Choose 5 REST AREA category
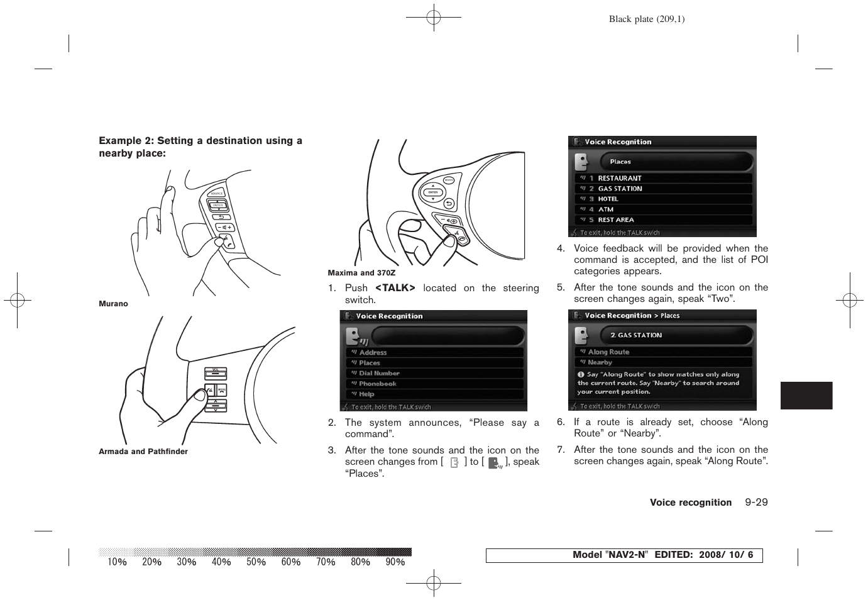 [664, 220]
